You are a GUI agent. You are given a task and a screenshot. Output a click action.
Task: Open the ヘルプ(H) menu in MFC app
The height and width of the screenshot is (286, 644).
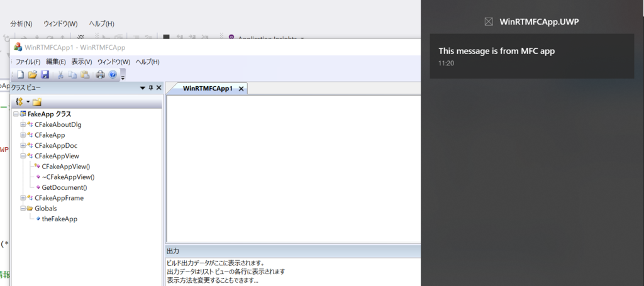(147, 62)
